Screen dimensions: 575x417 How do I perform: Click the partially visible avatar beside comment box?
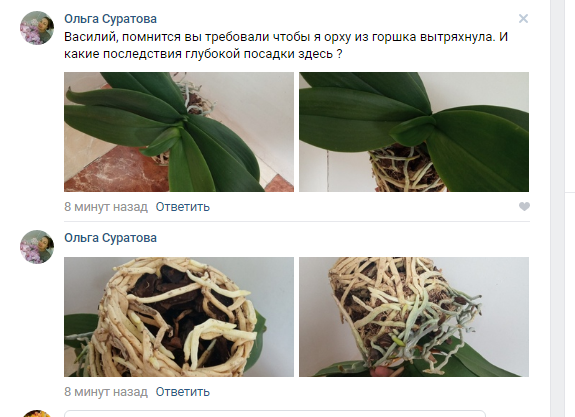pyautogui.click(x=37, y=414)
